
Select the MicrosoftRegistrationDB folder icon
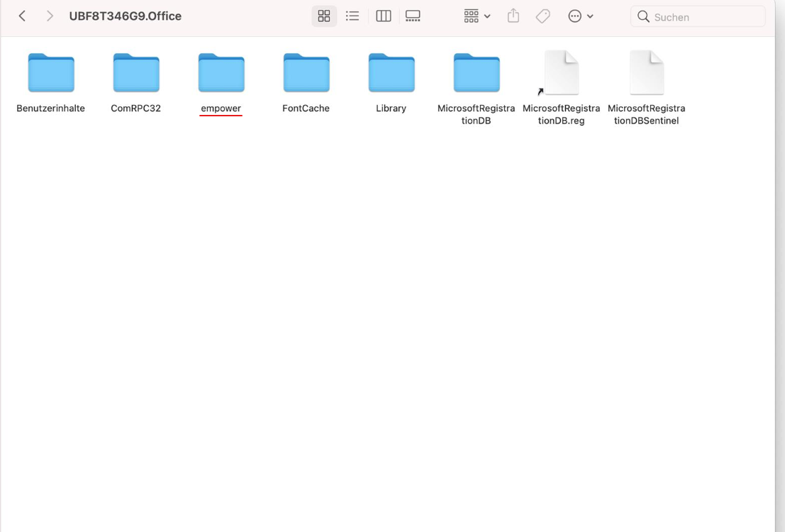(x=477, y=72)
